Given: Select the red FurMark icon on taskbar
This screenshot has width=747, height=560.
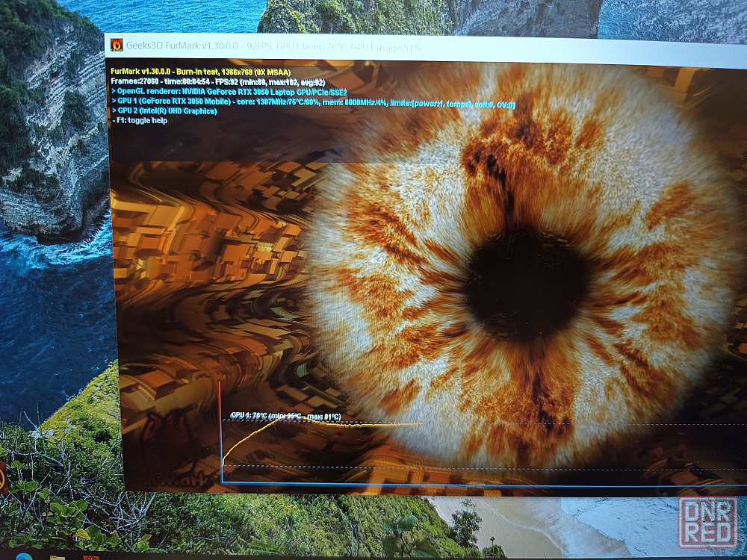Looking at the screenshot, I should 91,556.
